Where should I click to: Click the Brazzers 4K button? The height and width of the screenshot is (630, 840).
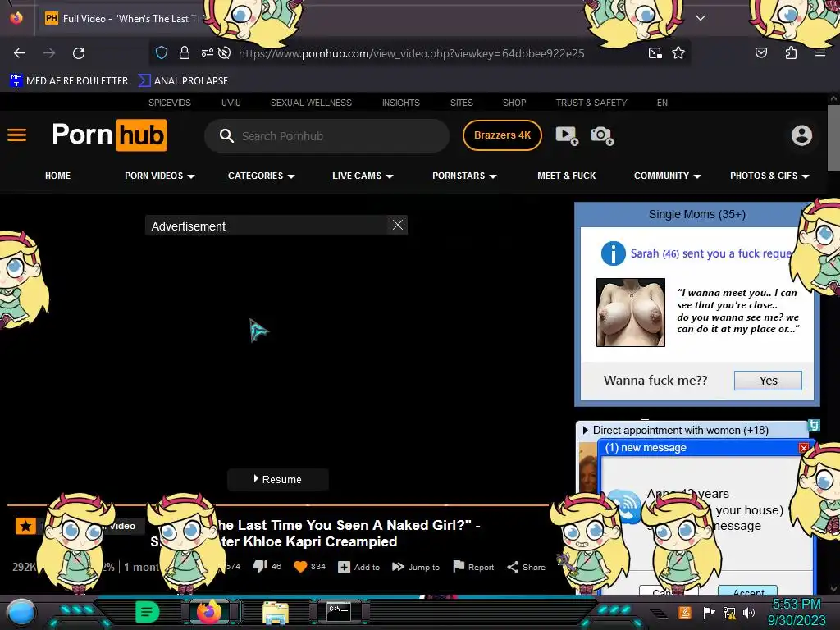pyautogui.click(x=502, y=135)
